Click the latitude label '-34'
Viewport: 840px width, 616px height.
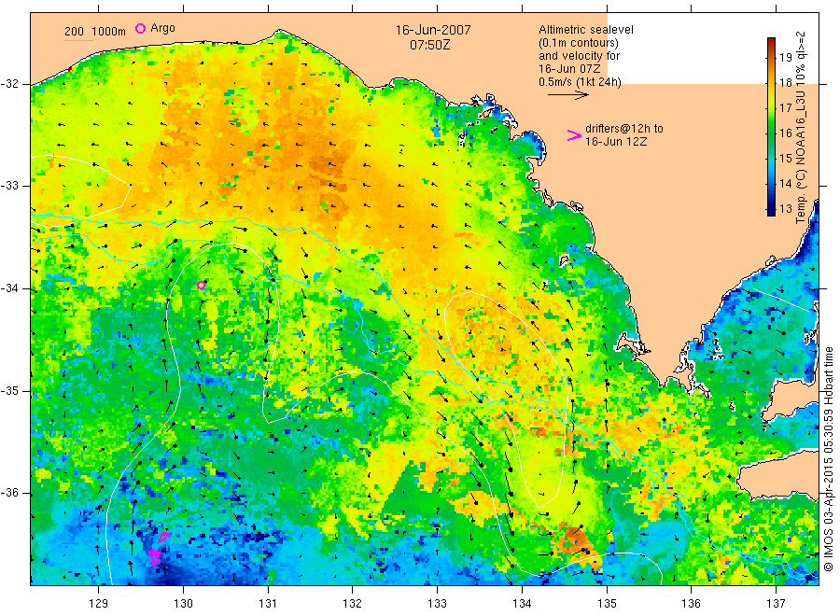10,288
